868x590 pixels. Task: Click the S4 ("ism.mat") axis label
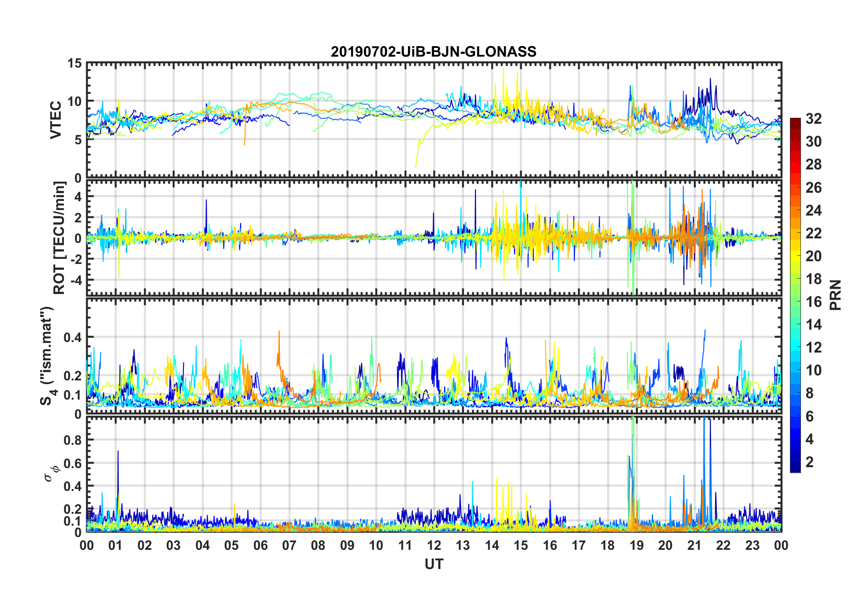[47, 356]
